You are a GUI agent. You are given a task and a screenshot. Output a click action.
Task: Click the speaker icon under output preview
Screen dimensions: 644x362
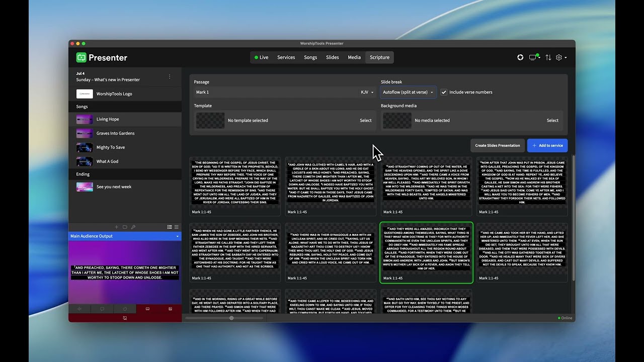click(x=79, y=309)
